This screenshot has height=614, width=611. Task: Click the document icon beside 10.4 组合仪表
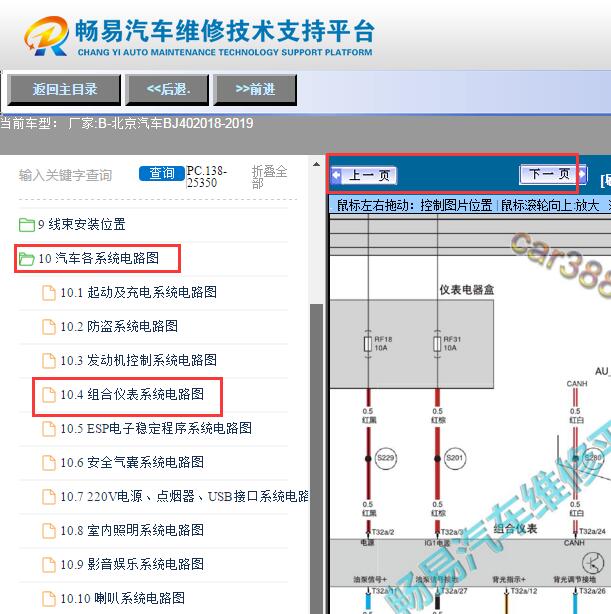coord(49,395)
